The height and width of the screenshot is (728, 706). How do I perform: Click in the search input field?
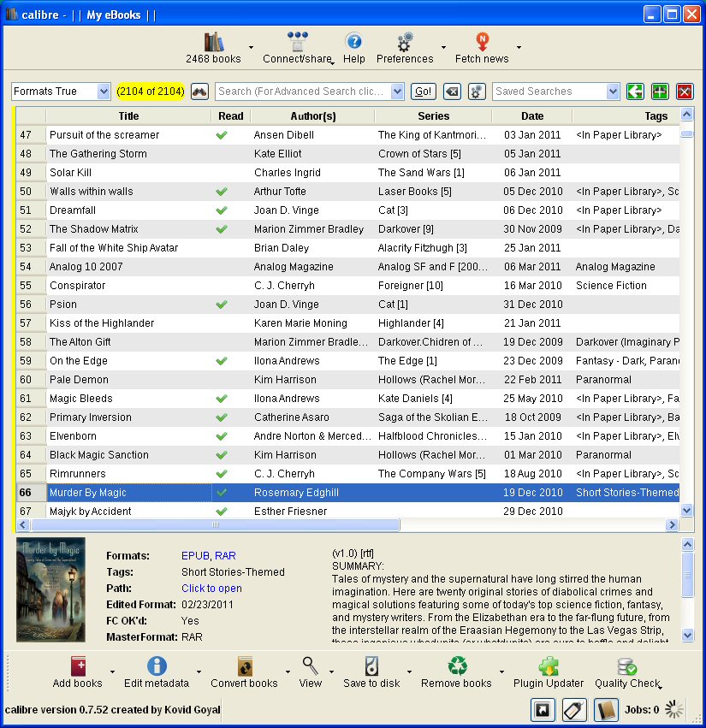[304, 92]
